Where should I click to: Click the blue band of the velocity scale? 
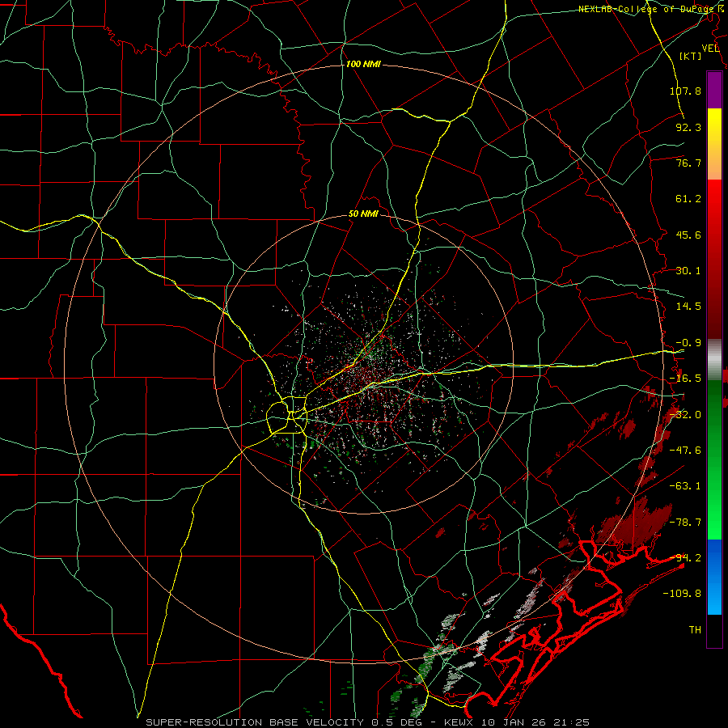tap(714, 577)
